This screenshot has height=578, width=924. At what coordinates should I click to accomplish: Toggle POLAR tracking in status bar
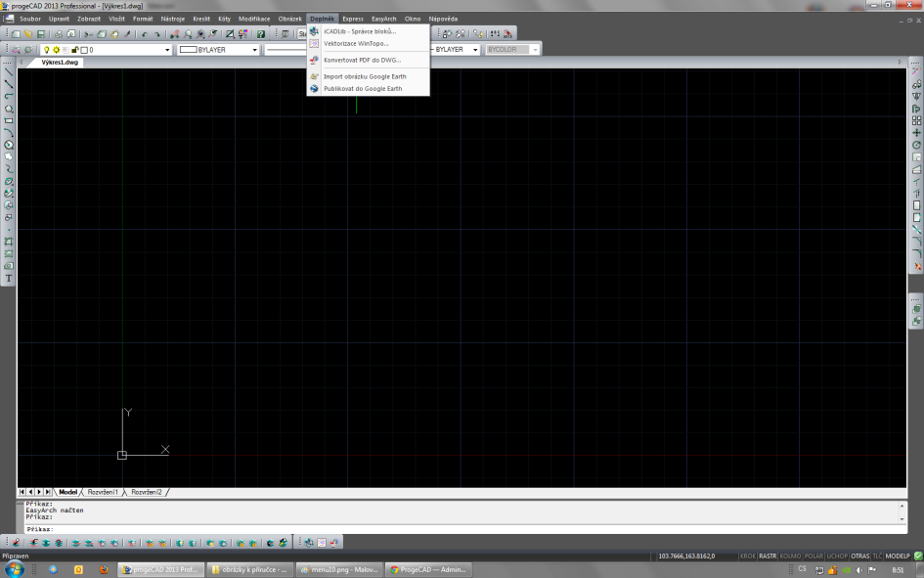point(814,556)
